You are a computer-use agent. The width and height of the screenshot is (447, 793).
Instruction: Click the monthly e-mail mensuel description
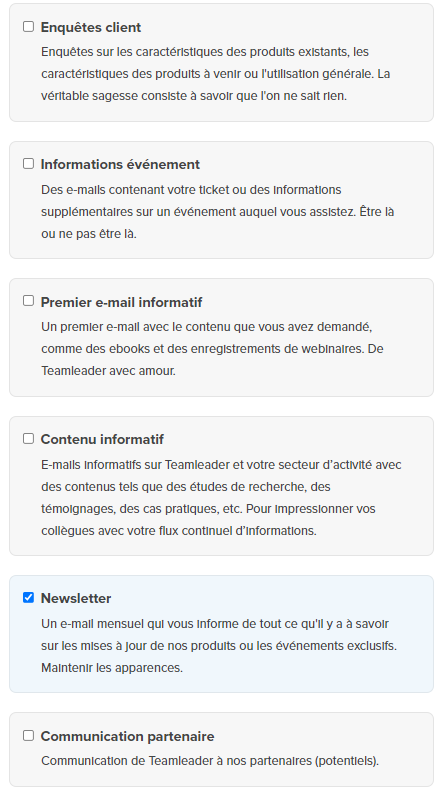(x=219, y=646)
